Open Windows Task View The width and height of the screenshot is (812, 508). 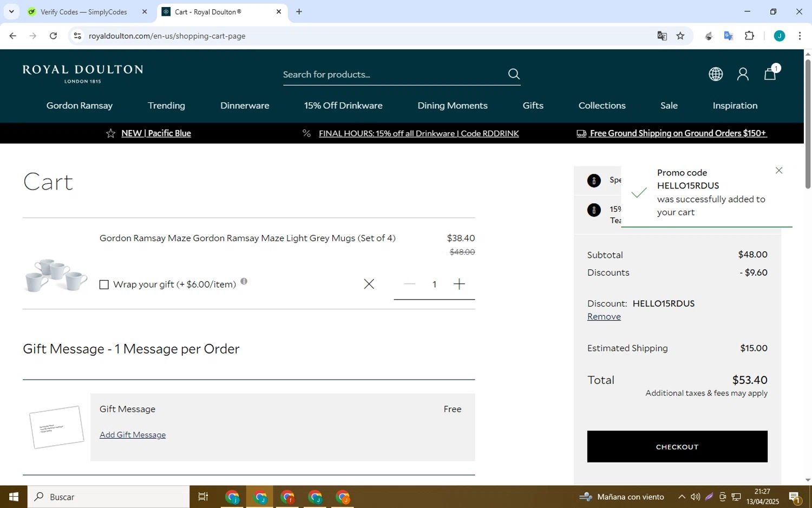tap(203, 497)
